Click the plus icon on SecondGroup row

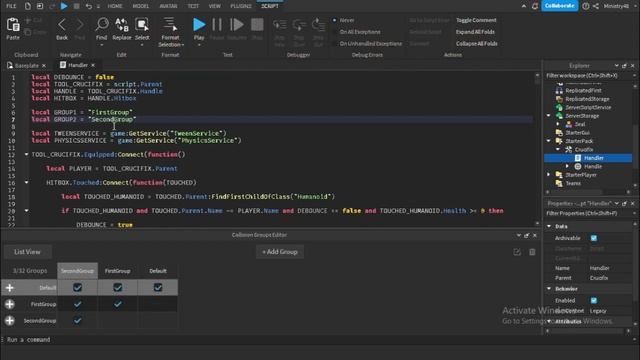(x=10, y=321)
